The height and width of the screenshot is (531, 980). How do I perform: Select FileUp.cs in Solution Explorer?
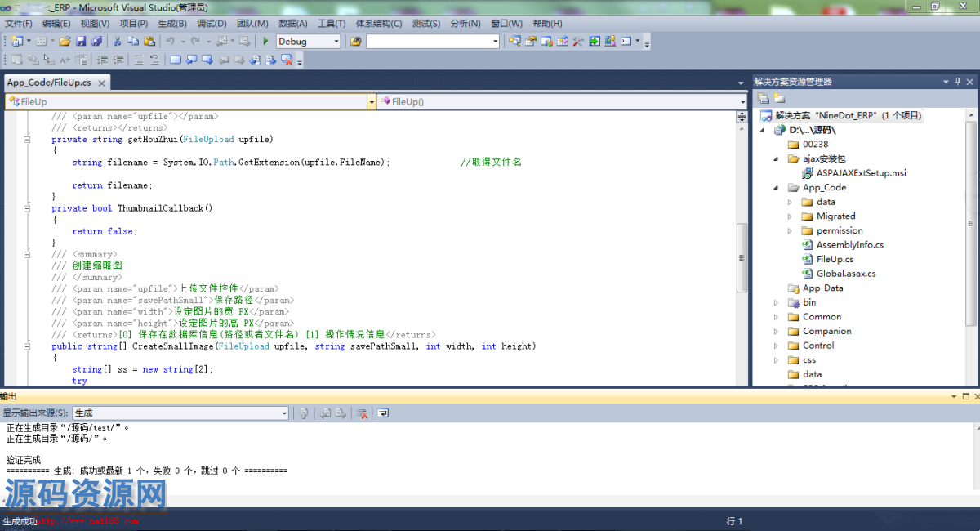click(835, 260)
